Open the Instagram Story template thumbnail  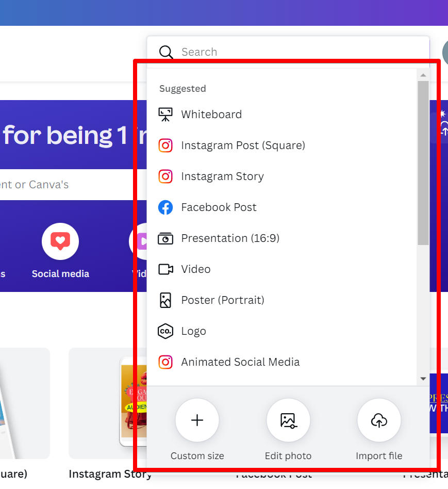(x=108, y=403)
